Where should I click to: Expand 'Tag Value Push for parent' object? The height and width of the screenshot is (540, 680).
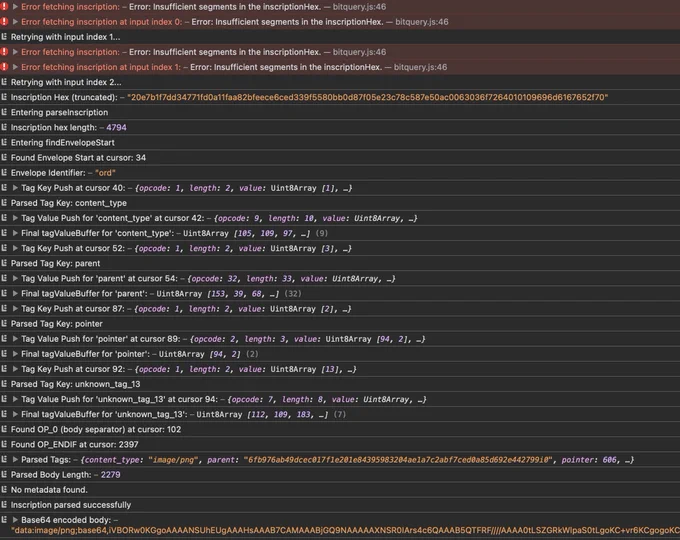(x=15, y=278)
